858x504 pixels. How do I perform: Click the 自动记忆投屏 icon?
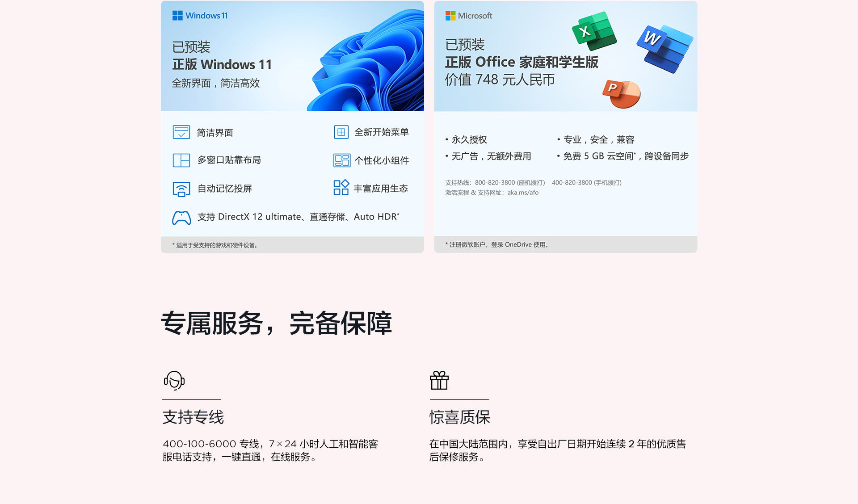click(181, 189)
